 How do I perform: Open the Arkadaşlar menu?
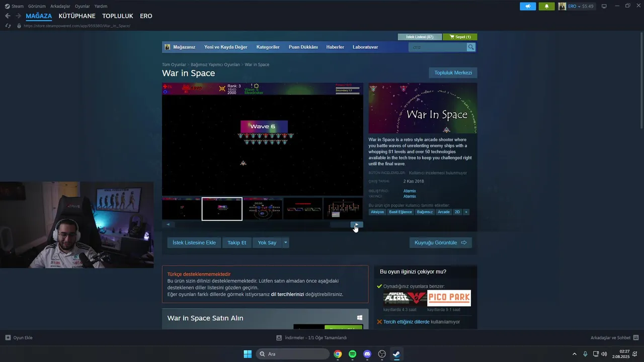point(60,6)
